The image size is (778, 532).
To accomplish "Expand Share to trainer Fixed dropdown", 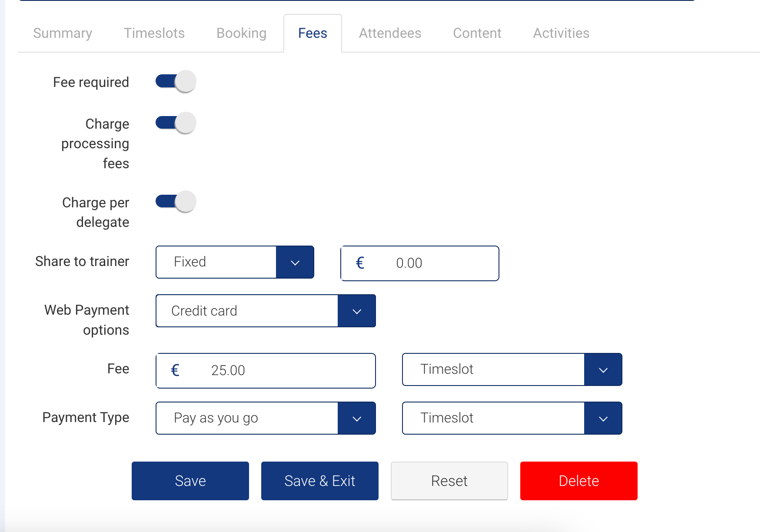I will [x=295, y=263].
